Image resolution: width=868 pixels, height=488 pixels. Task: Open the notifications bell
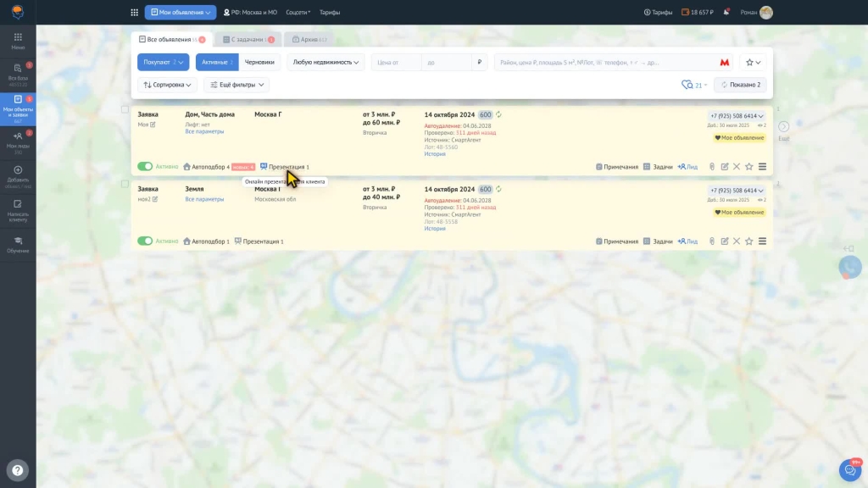pyautogui.click(x=726, y=12)
